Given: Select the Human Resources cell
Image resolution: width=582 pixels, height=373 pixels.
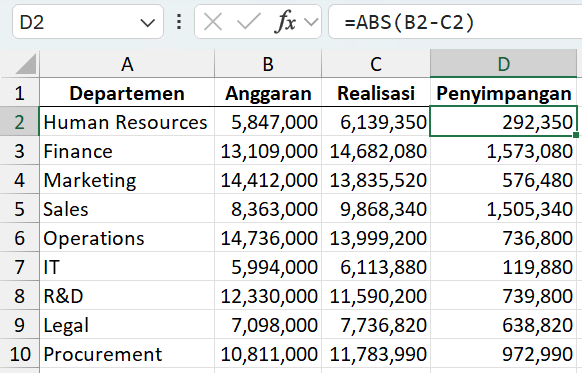Looking at the screenshot, I should click(x=127, y=122).
